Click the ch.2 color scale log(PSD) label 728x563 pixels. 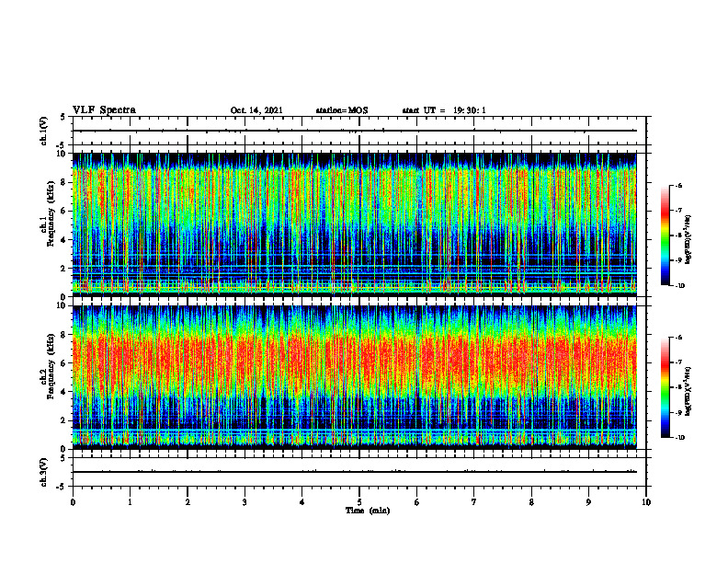pyautogui.click(x=688, y=391)
